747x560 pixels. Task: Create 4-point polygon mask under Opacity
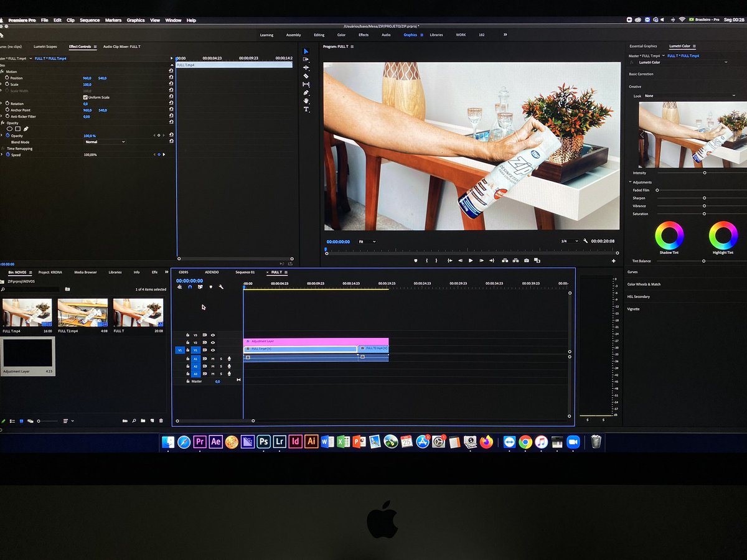pyautogui.click(x=17, y=129)
